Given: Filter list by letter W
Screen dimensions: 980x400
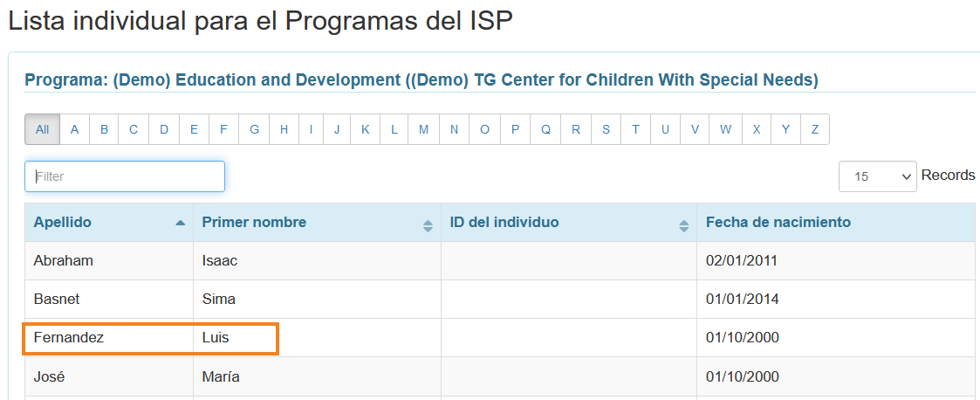Looking at the screenshot, I should pos(726,129).
